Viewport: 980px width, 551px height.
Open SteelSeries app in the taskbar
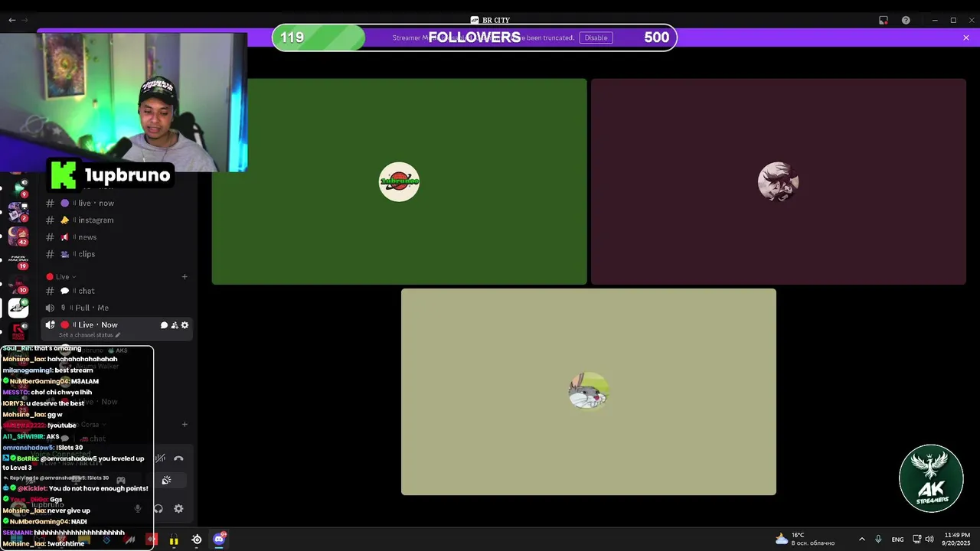[x=197, y=540]
